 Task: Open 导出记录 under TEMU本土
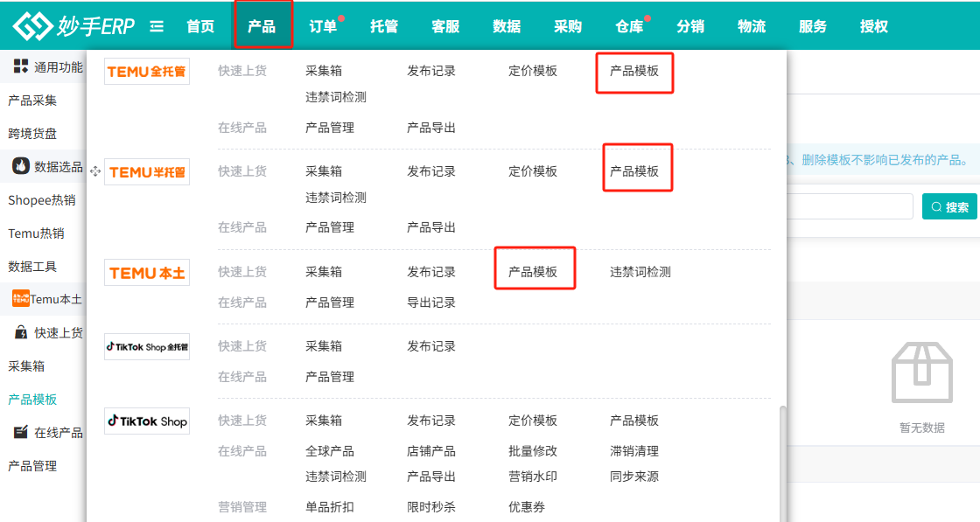click(431, 303)
